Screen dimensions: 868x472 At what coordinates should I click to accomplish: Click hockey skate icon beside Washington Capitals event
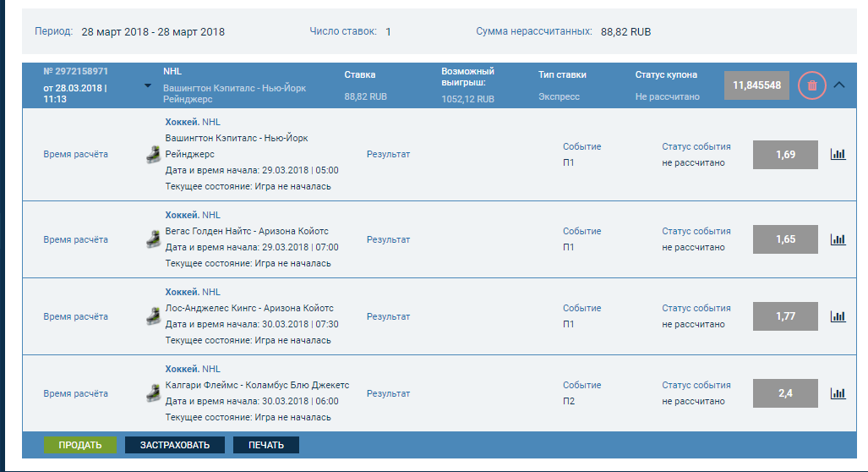(153, 155)
